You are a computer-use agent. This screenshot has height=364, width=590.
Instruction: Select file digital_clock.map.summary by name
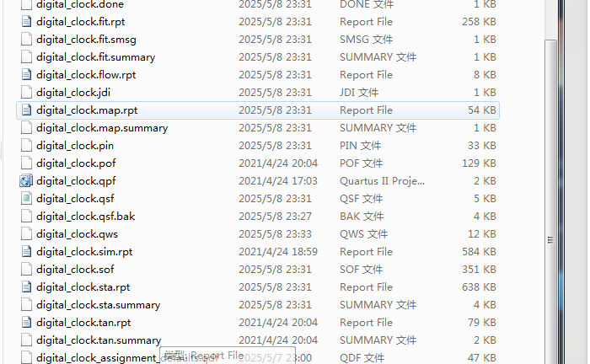click(x=102, y=128)
